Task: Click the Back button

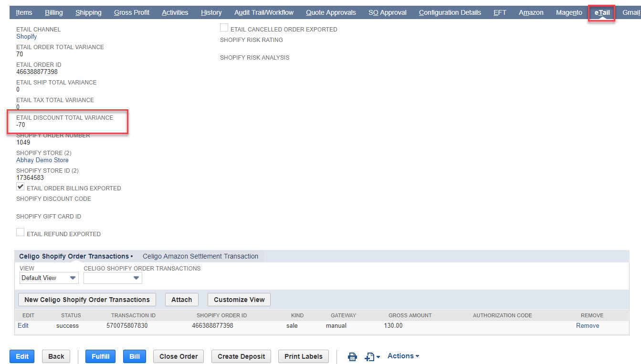Action: click(56, 356)
